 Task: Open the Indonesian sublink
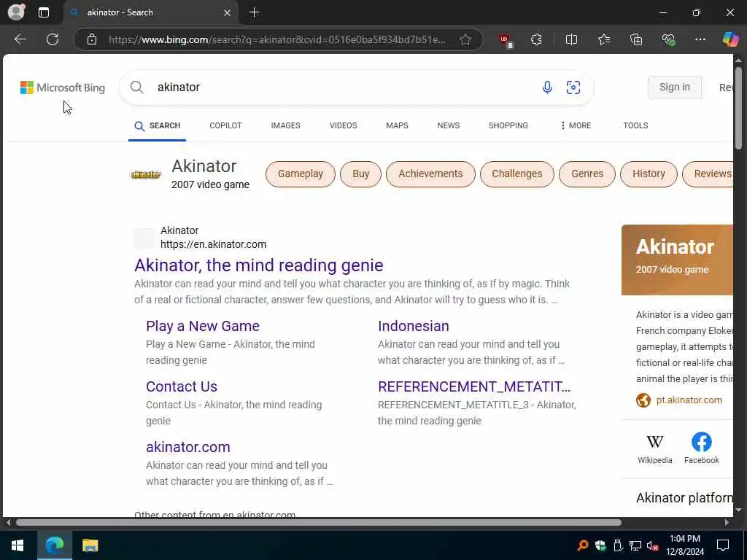(413, 326)
